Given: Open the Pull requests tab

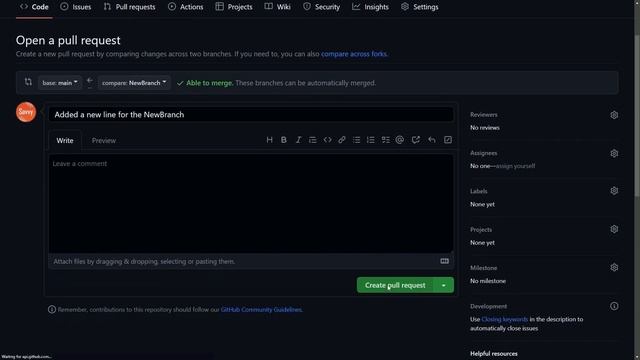Looking at the screenshot, I should (129, 7).
